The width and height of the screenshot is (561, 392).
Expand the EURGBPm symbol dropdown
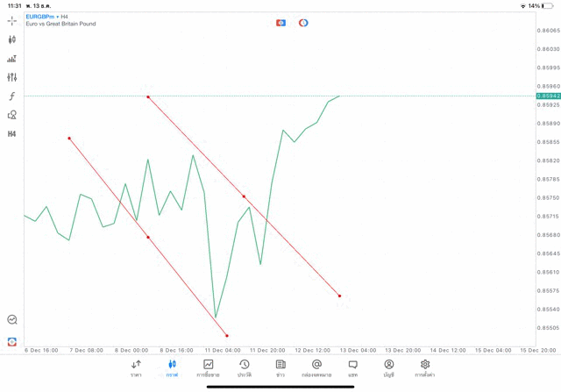[41, 16]
